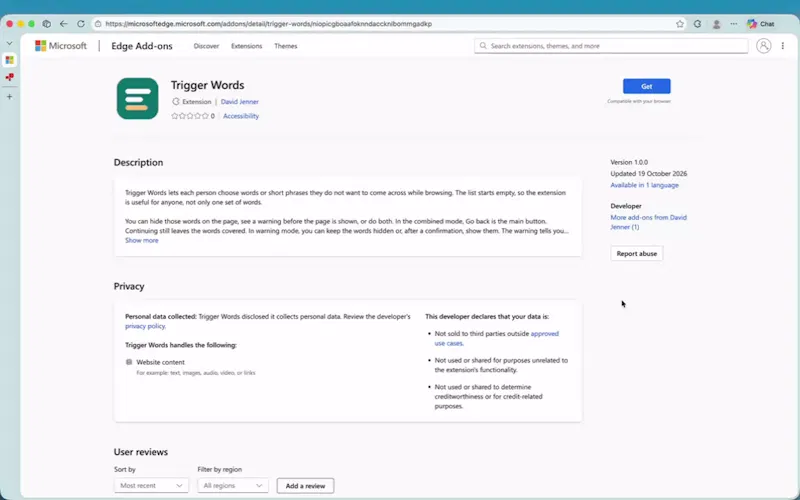Click the Privacy section heading
Viewport: 800px width, 500px height.
pyautogui.click(x=129, y=286)
